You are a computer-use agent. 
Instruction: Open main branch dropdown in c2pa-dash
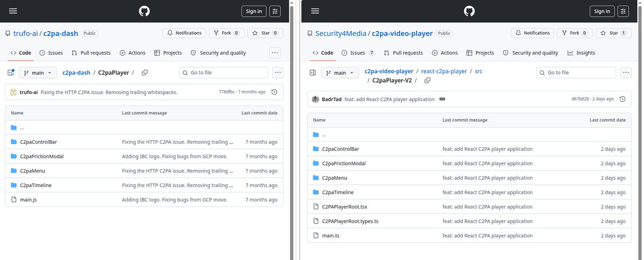(x=38, y=73)
